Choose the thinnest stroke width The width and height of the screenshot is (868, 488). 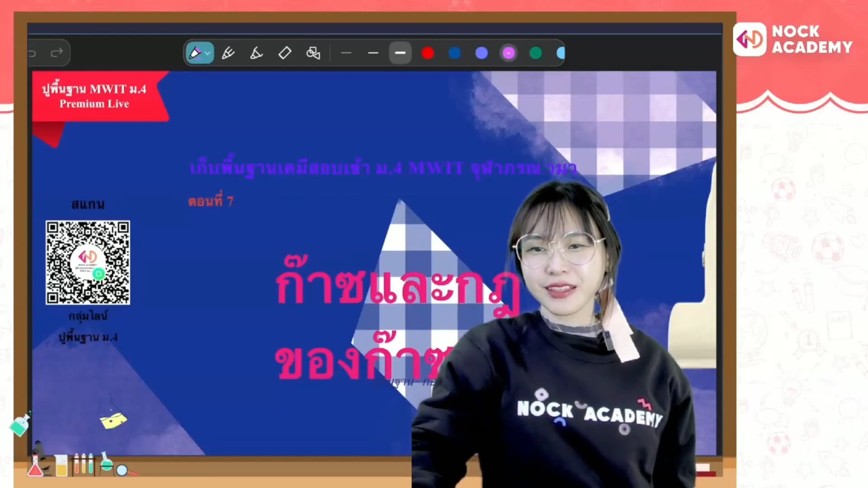coord(346,53)
